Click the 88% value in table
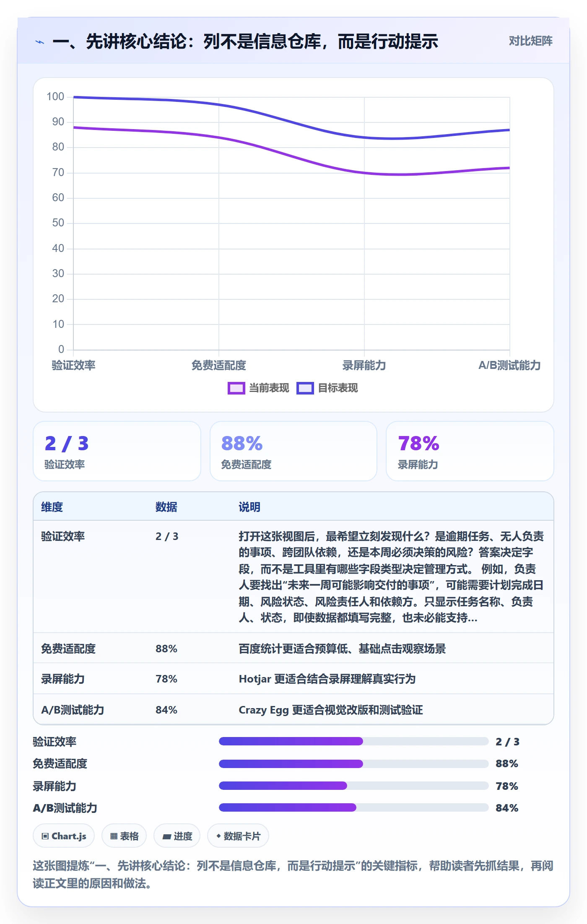 166,649
